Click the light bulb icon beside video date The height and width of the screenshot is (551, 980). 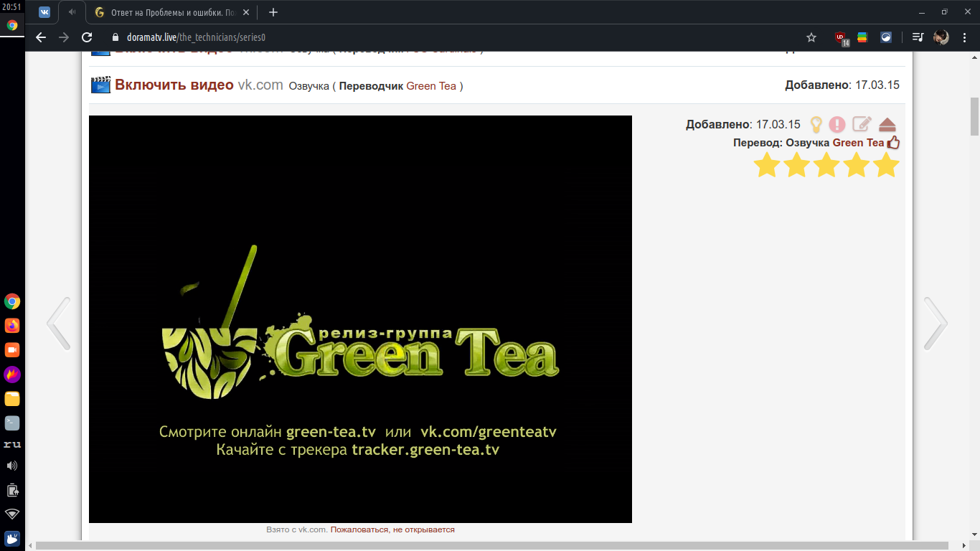point(816,125)
